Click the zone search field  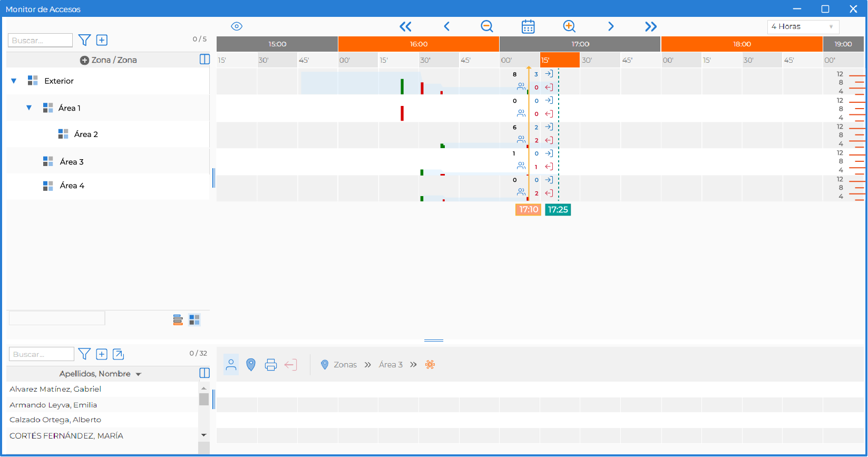click(40, 40)
